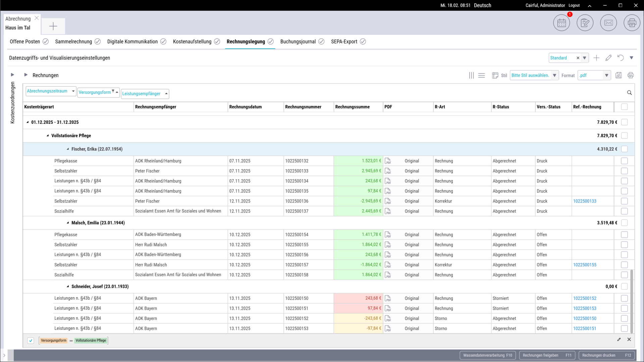Collapse the Malsch, Emilia group row
644x362 pixels.
[68, 223]
